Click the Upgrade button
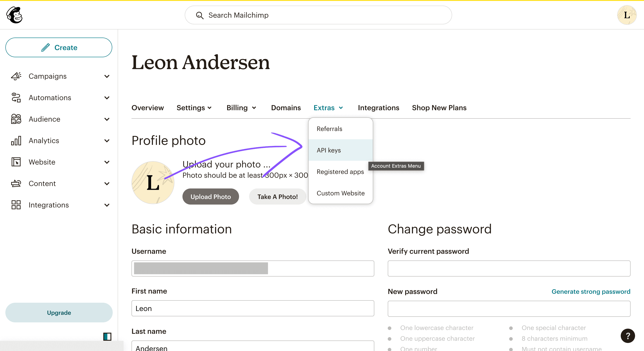The image size is (644, 351). (58, 313)
